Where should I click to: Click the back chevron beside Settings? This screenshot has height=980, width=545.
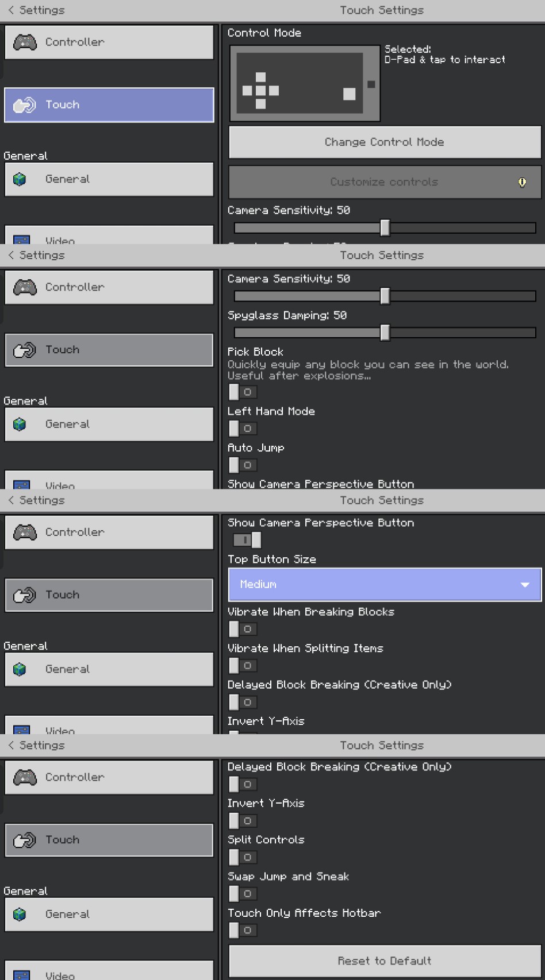click(11, 10)
